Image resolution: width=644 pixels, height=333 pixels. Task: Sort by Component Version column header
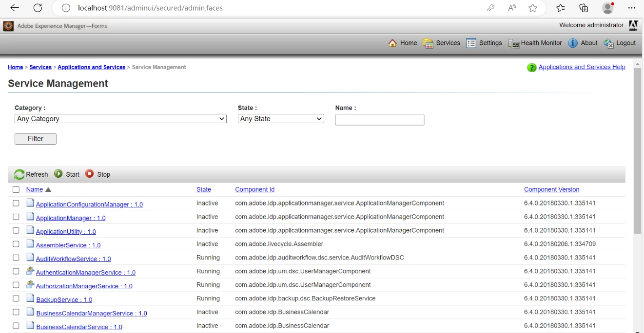[552, 189]
